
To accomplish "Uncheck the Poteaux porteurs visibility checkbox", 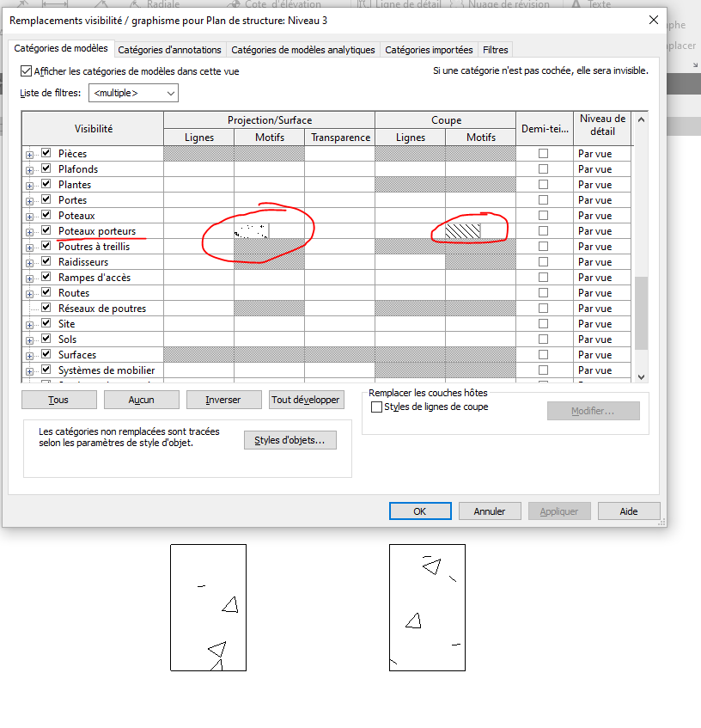I will point(46,230).
